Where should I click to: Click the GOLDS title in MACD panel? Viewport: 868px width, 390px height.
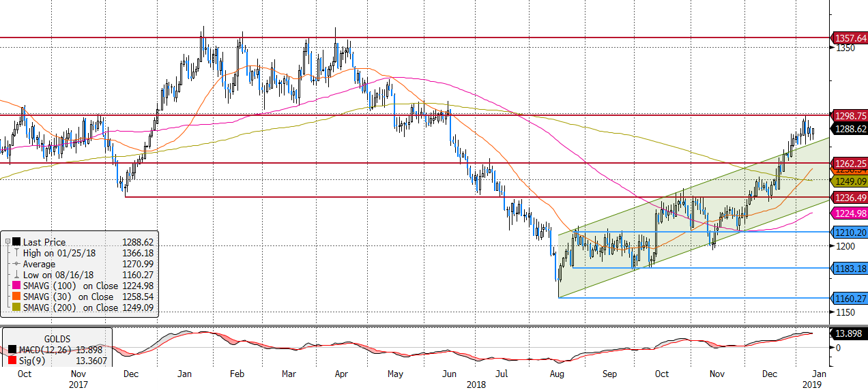pos(57,339)
